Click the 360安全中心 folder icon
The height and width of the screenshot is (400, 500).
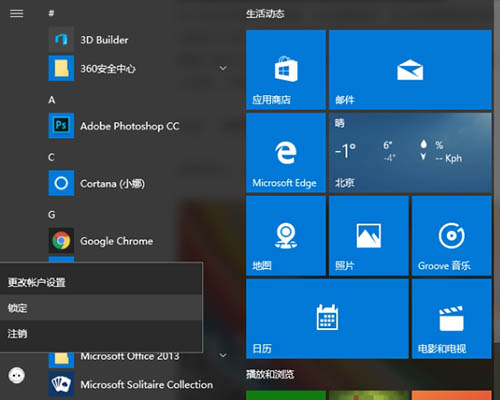click(x=61, y=68)
